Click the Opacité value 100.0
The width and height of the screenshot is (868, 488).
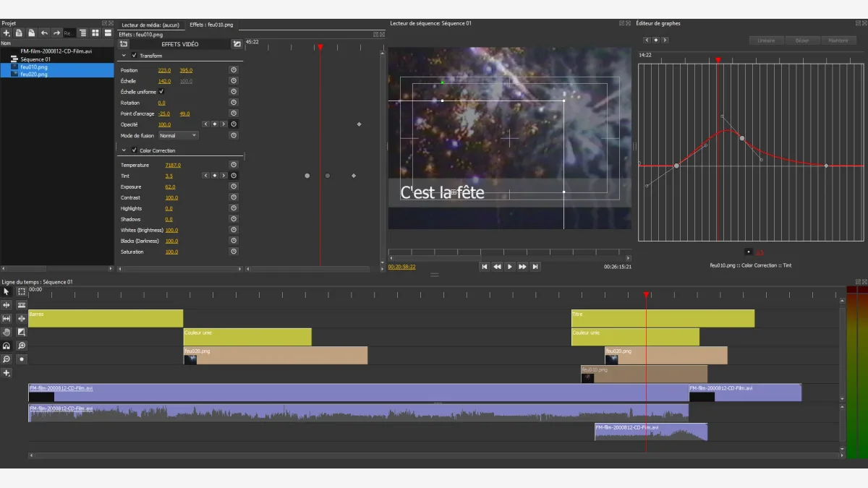[x=164, y=124]
